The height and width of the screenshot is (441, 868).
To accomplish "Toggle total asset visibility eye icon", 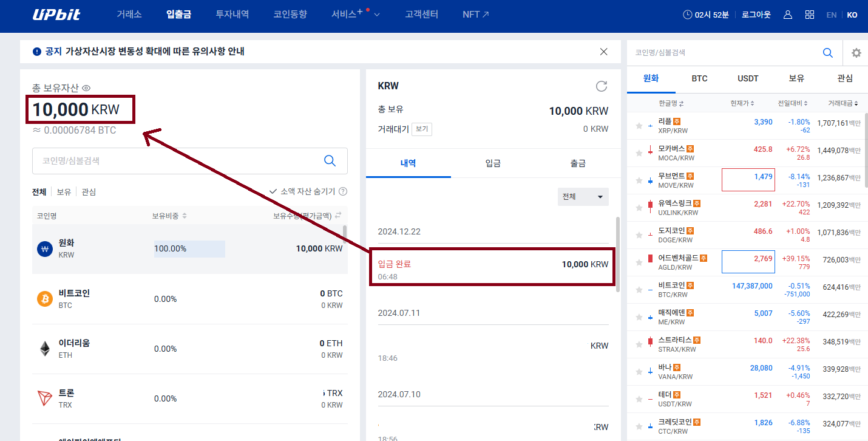I will coord(86,88).
